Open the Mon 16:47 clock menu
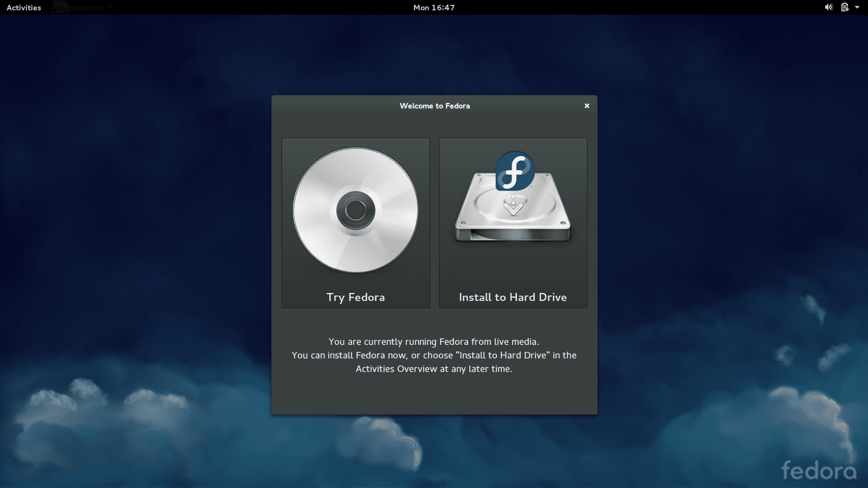 [x=434, y=8]
